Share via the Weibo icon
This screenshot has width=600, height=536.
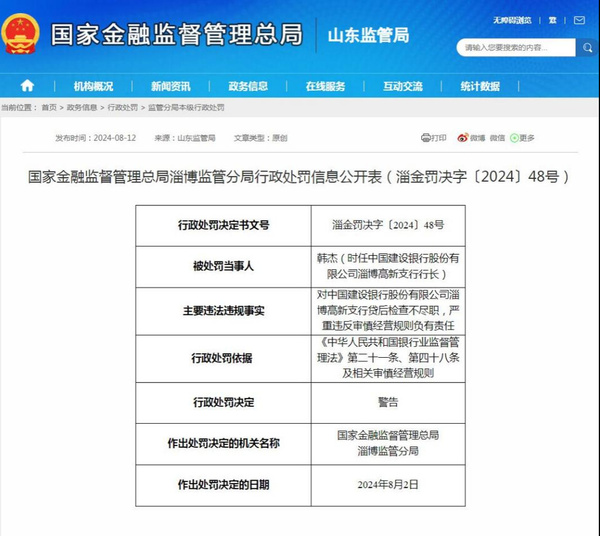[463, 138]
